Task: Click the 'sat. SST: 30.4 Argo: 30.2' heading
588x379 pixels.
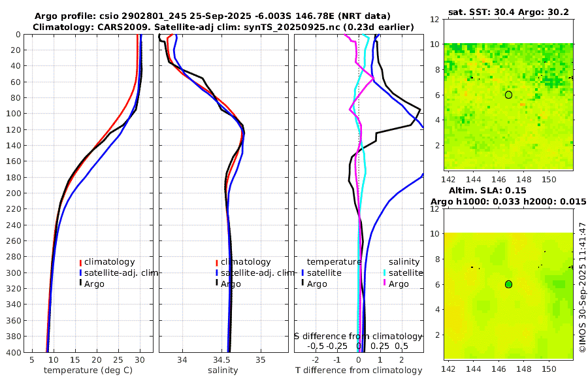Action: tap(508, 12)
